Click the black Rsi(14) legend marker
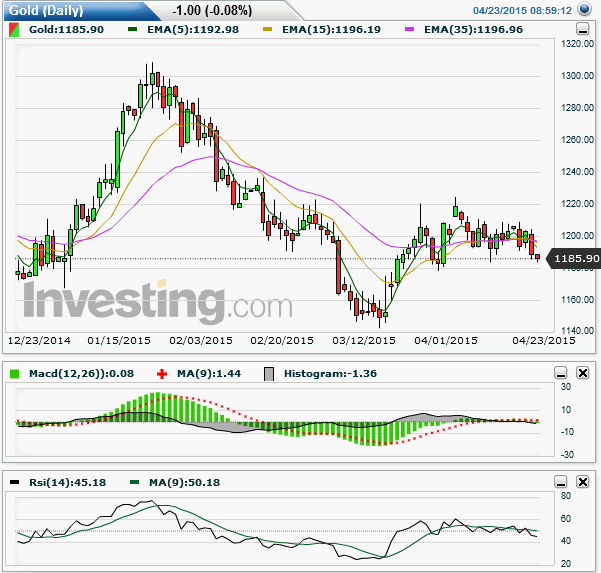Image resolution: width=601 pixels, height=573 pixels. (x=14, y=482)
